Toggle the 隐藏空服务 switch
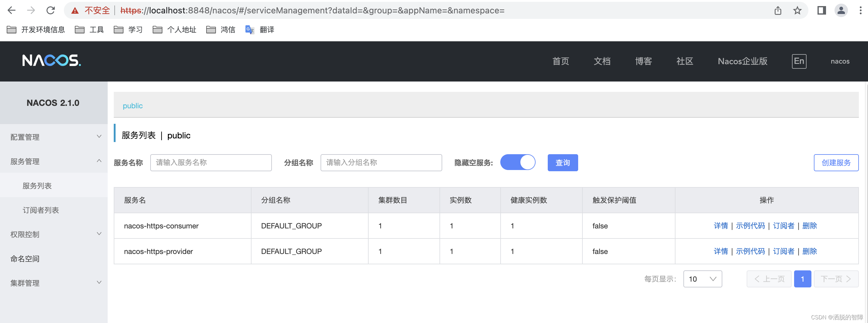 tap(518, 162)
